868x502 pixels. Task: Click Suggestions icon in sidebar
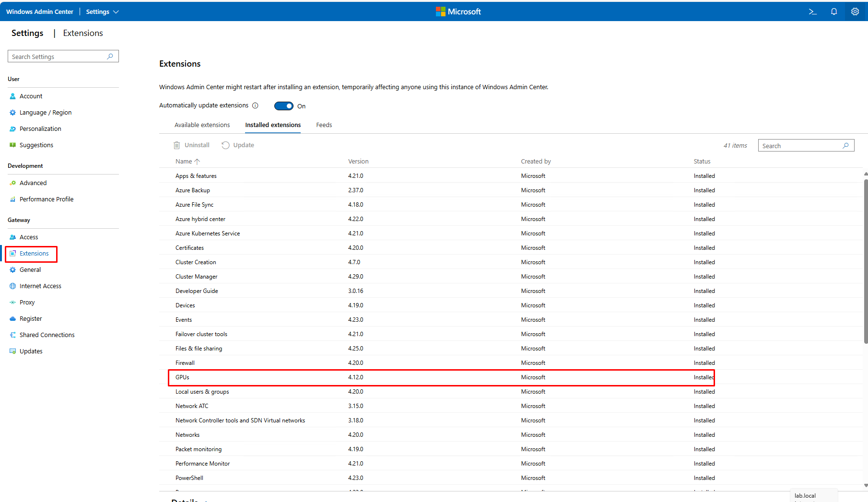[13, 145]
